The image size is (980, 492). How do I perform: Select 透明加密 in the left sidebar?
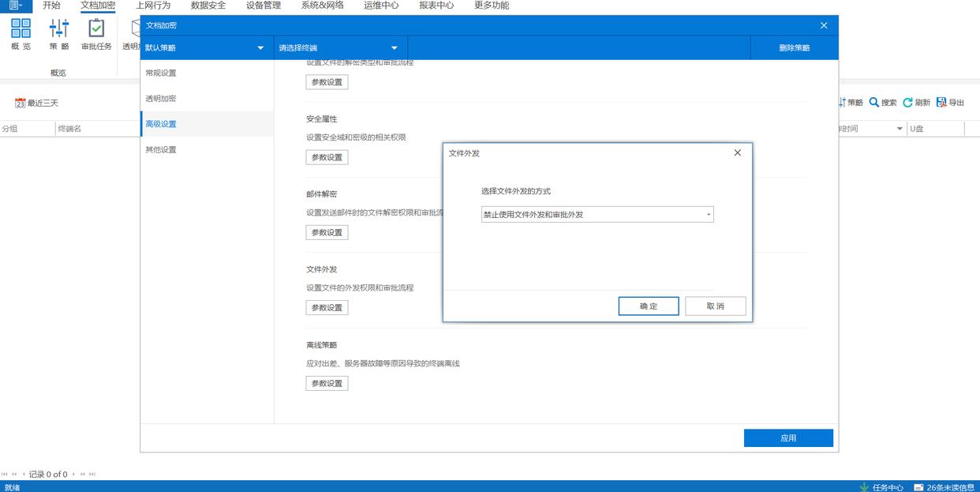(x=208, y=99)
